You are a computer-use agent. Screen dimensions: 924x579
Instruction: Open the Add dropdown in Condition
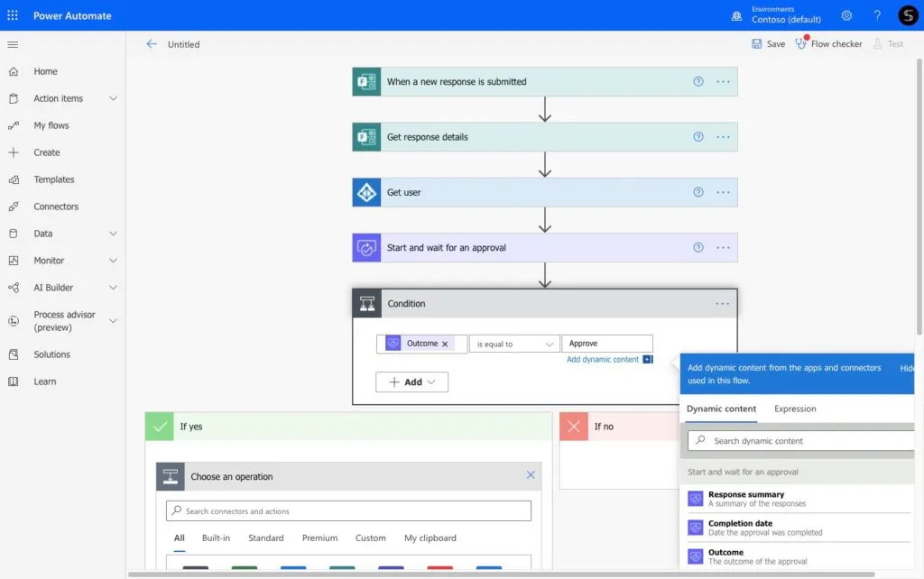click(411, 382)
